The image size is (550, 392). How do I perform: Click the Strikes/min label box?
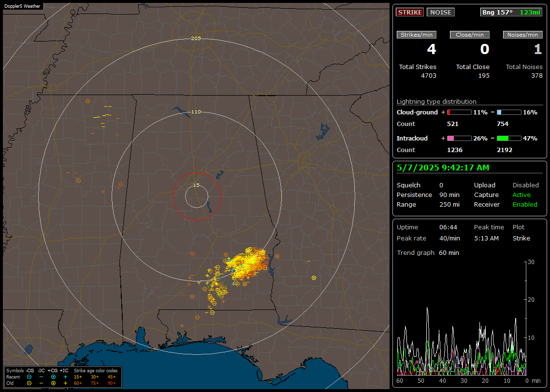(x=416, y=35)
